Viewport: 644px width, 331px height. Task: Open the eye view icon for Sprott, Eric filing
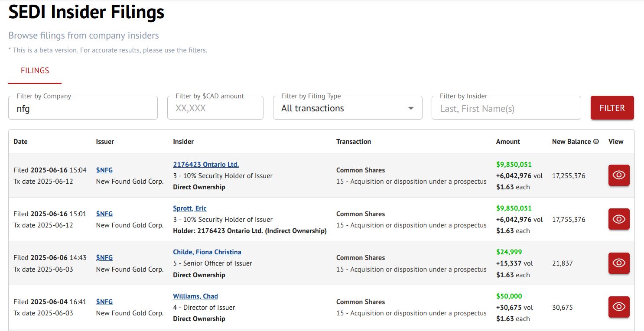(x=618, y=219)
